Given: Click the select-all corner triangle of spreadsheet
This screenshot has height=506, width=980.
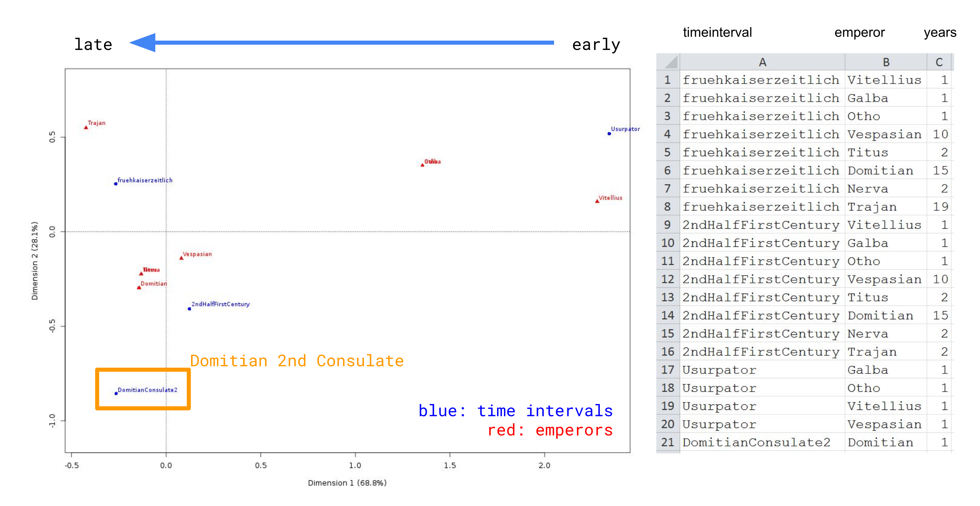Looking at the screenshot, I should tap(668, 62).
